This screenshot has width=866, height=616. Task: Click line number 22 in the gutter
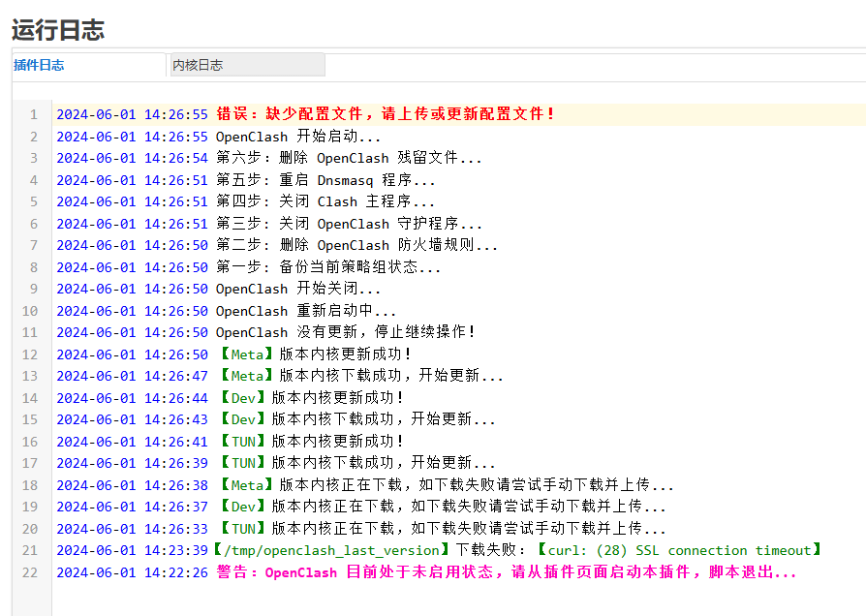pyautogui.click(x=29, y=572)
